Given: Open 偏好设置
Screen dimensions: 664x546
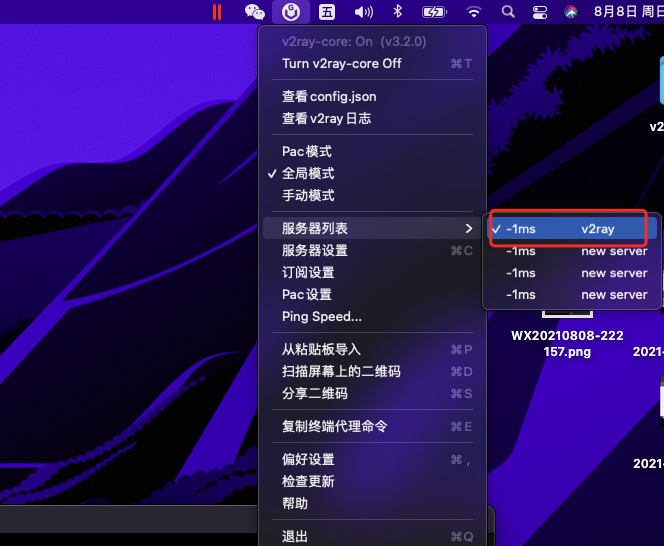Looking at the screenshot, I should [373, 460].
